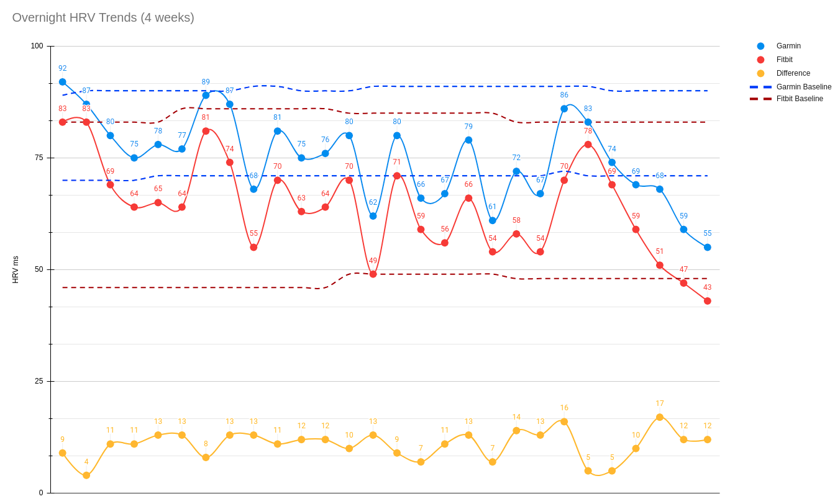The width and height of the screenshot is (835, 504).
Task: Click the 100 tick on the y-axis
Action: 37,46
